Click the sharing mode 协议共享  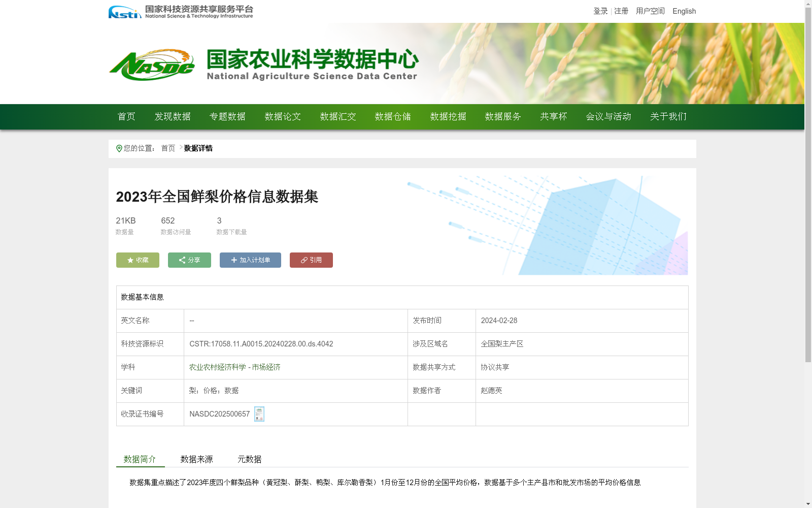tap(495, 367)
